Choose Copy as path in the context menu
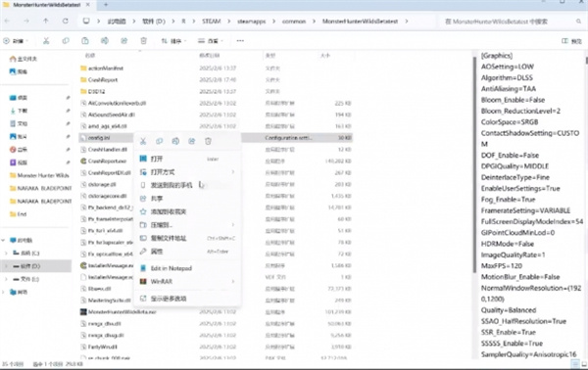The height and width of the screenshot is (370, 588). point(187,238)
